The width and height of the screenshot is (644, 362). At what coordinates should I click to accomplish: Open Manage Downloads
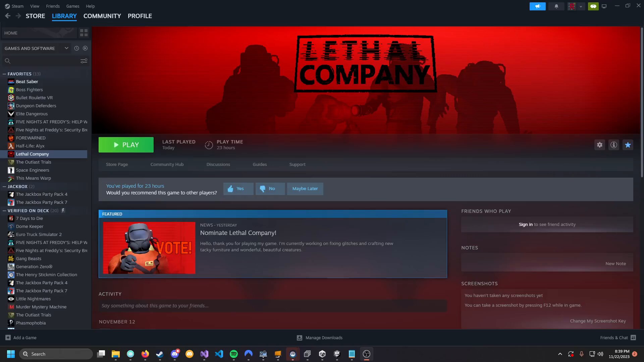point(320,338)
